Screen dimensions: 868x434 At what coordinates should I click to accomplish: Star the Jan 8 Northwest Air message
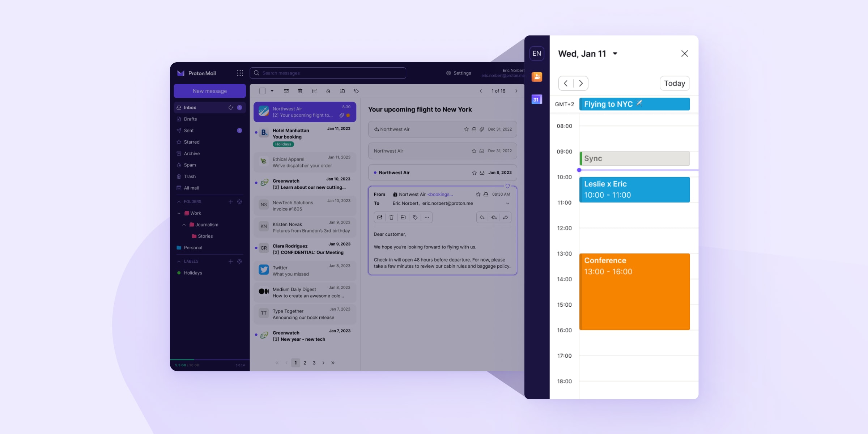tap(474, 173)
